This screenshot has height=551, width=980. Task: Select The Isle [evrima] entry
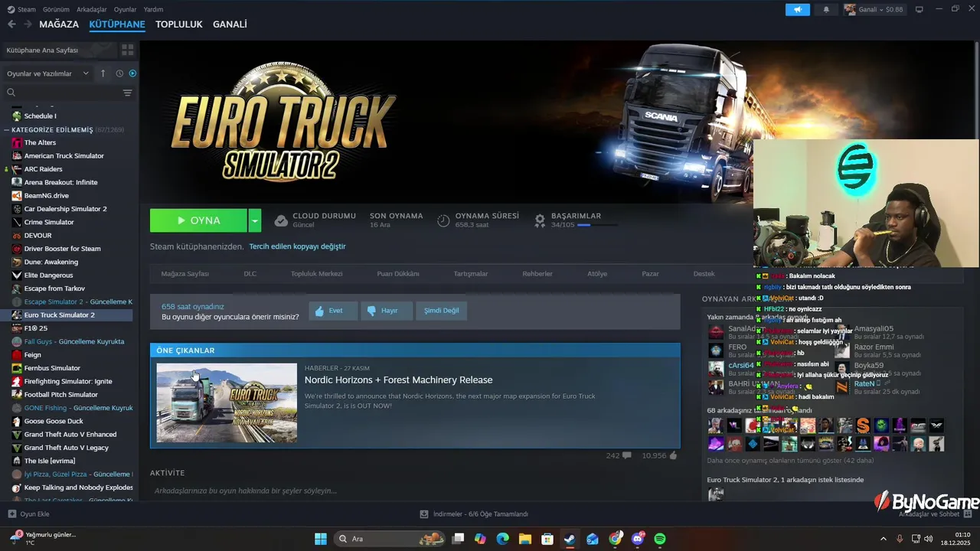[49, 461]
